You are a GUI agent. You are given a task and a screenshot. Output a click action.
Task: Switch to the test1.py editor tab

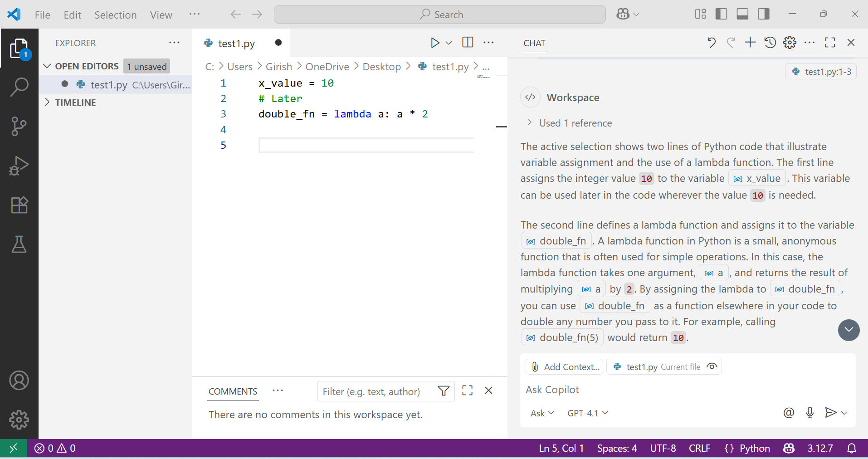235,43
